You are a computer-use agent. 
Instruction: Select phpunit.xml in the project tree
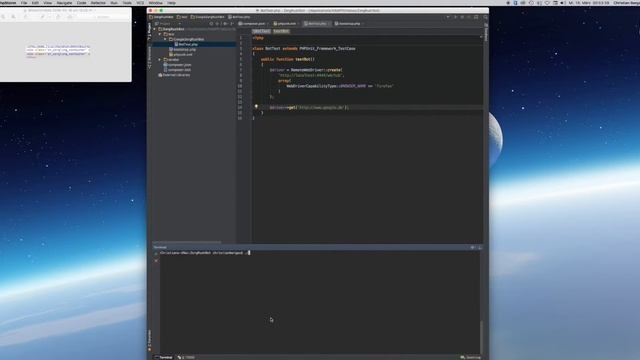[182, 54]
